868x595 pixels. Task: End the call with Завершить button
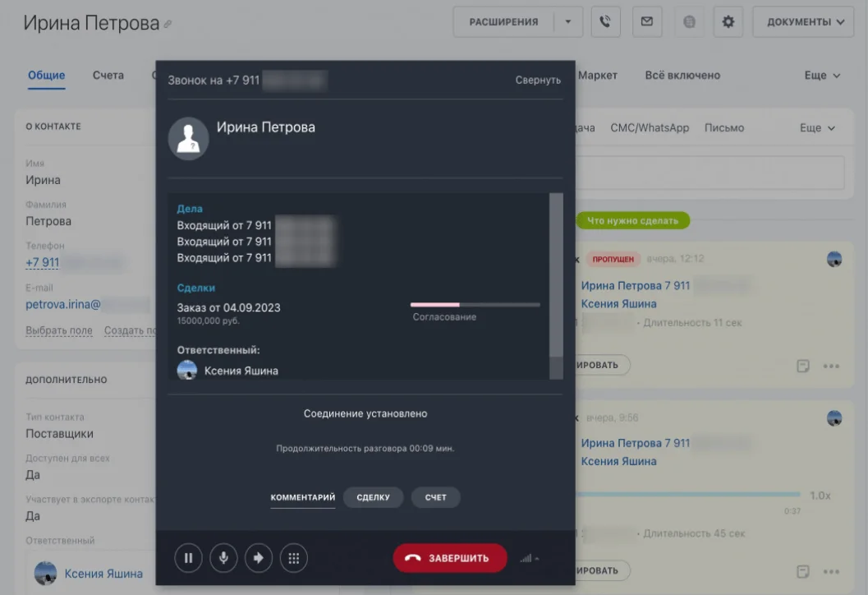coord(449,558)
